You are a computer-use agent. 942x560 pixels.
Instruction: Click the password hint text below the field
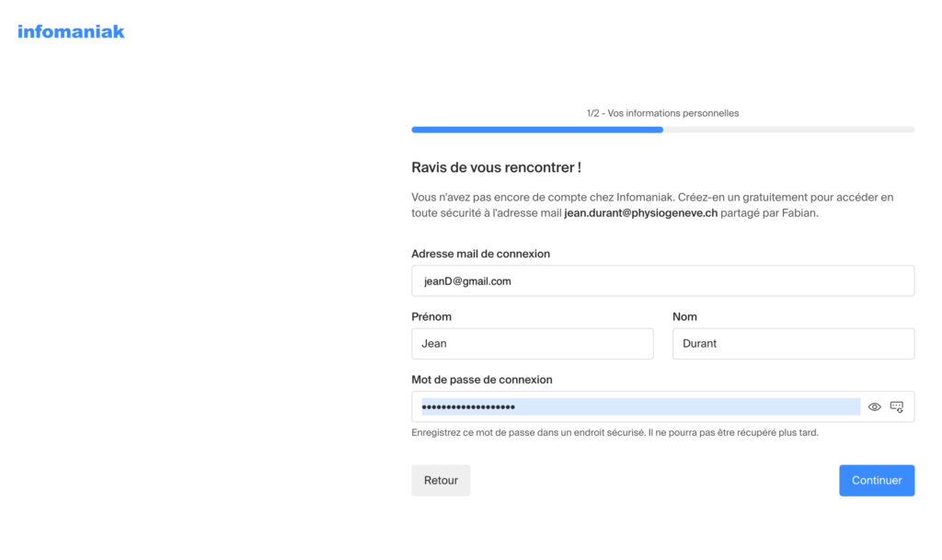click(615, 432)
